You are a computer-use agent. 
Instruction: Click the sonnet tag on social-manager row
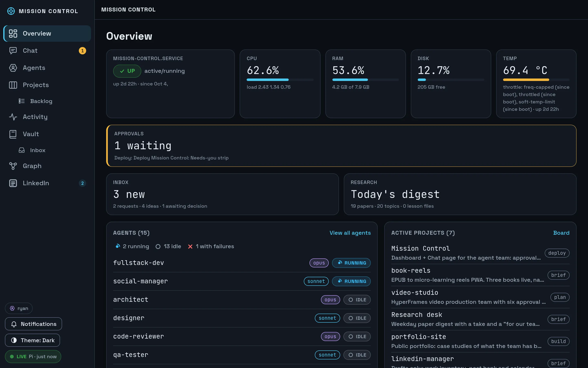click(x=316, y=281)
